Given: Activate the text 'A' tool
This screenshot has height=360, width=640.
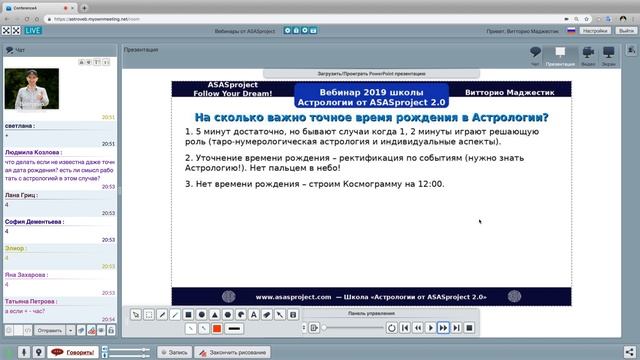Looking at the screenshot, I should 254,315.
